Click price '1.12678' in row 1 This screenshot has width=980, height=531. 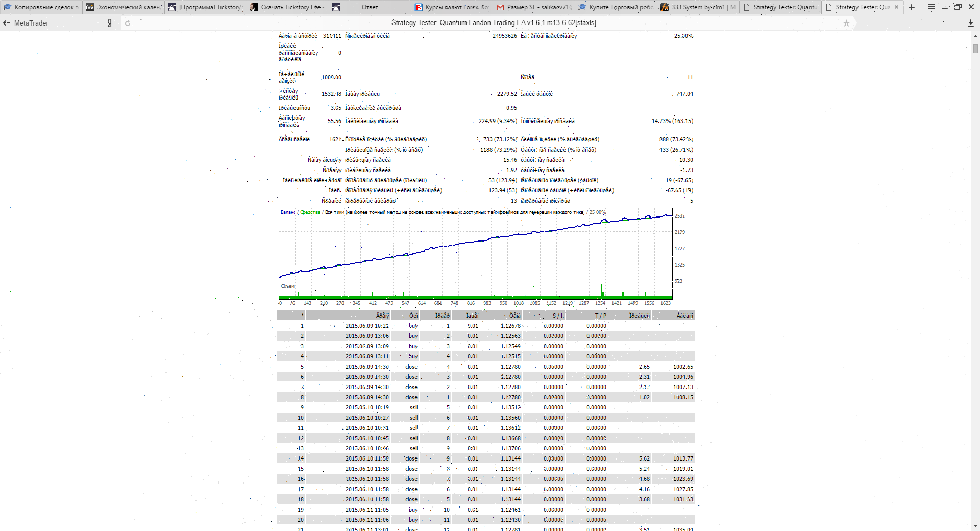tap(510, 326)
